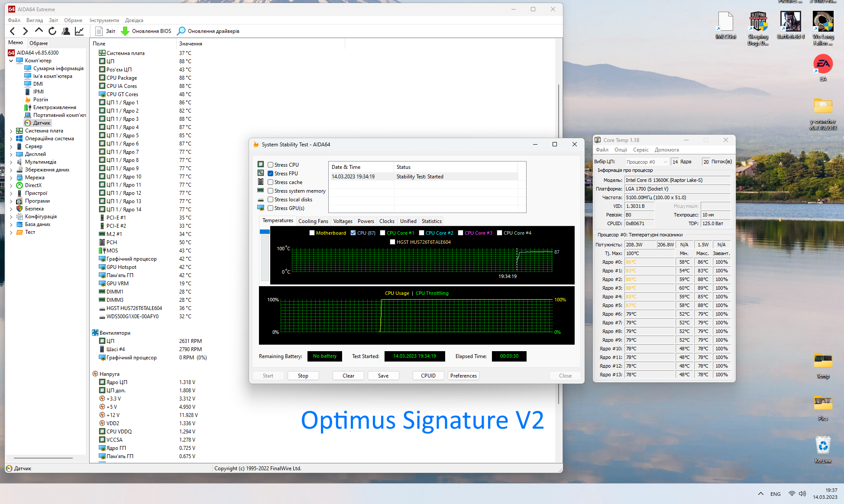844x504 pixels.
Task: Click the graph chart icon in toolbar
Action: (x=79, y=31)
